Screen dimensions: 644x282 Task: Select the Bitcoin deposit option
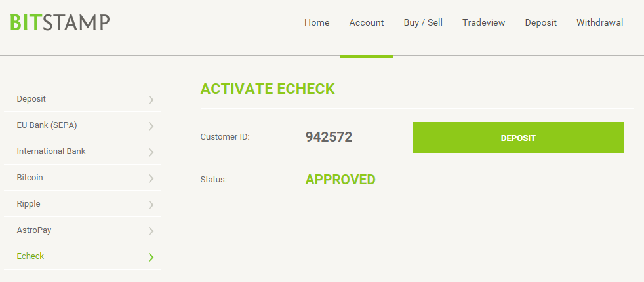pos(83,178)
